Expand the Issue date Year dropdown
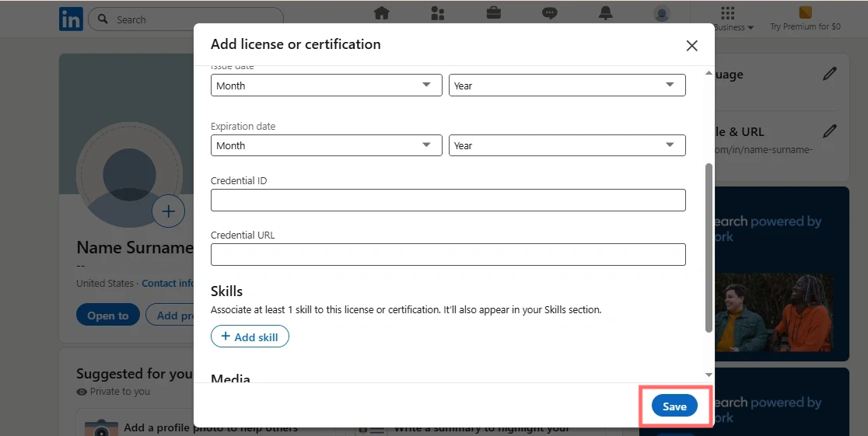Viewport: 868px width, 436px height. [567, 85]
